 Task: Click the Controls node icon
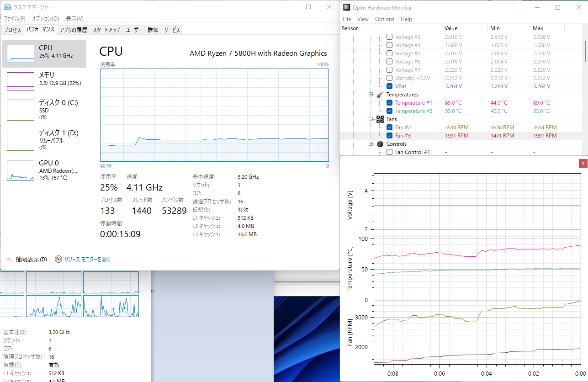pos(380,144)
